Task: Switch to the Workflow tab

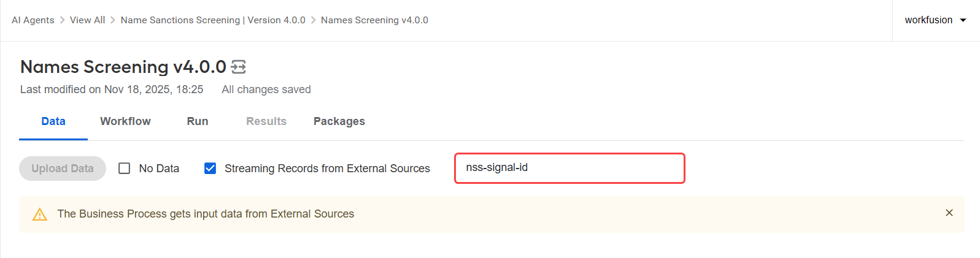Action: [125, 121]
